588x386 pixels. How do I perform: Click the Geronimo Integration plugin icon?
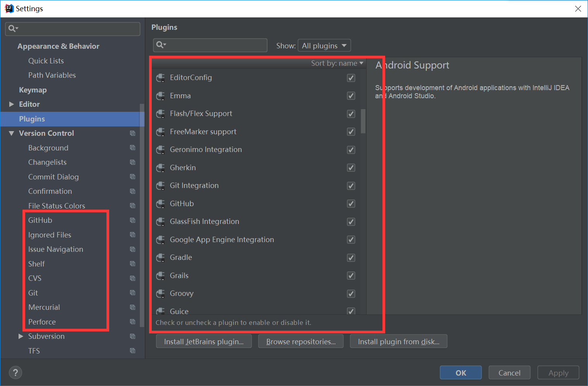[x=160, y=150]
